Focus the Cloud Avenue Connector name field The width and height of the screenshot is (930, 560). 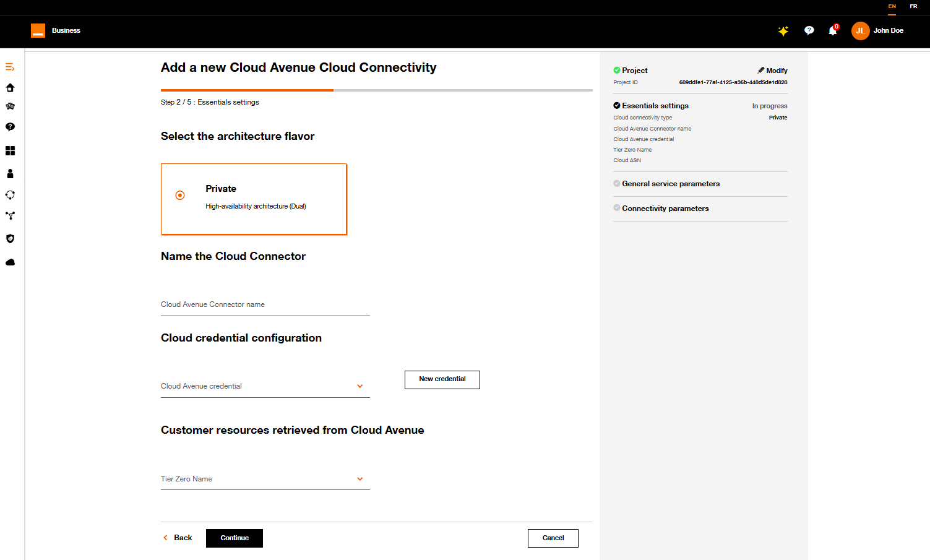coord(265,304)
